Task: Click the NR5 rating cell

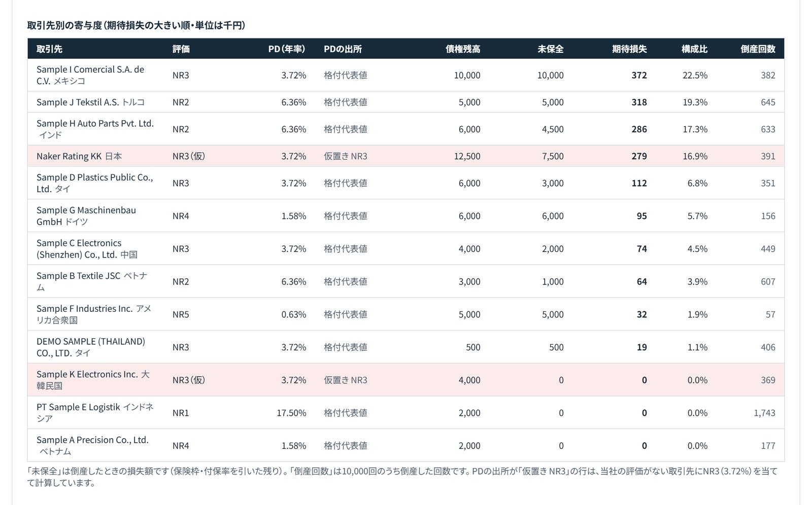Action: (x=181, y=314)
